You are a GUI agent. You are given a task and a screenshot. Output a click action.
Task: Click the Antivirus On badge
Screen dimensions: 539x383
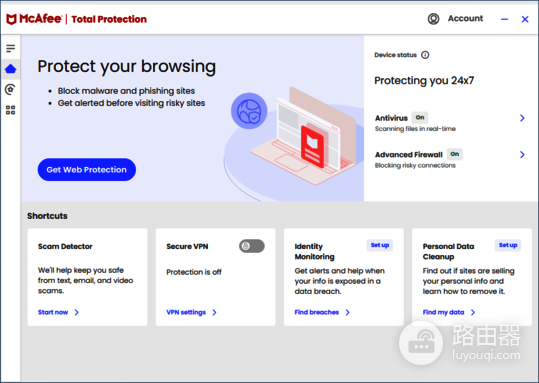pos(420,117)
